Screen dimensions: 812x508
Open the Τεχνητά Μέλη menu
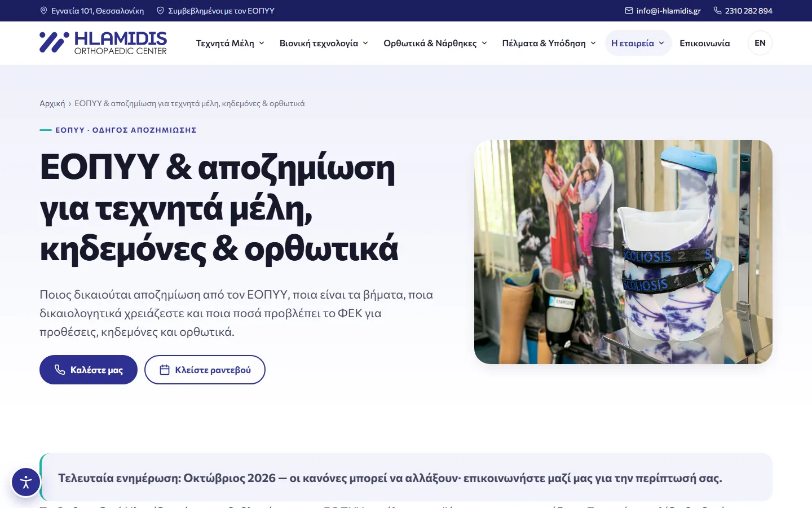click(230, 43)
